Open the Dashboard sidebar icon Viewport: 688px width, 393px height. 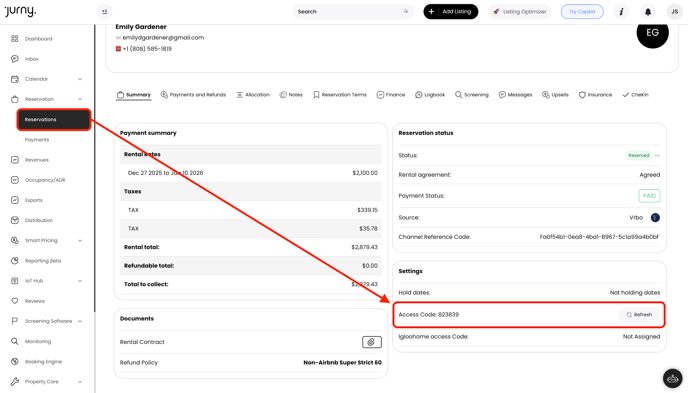coord(14,39)
